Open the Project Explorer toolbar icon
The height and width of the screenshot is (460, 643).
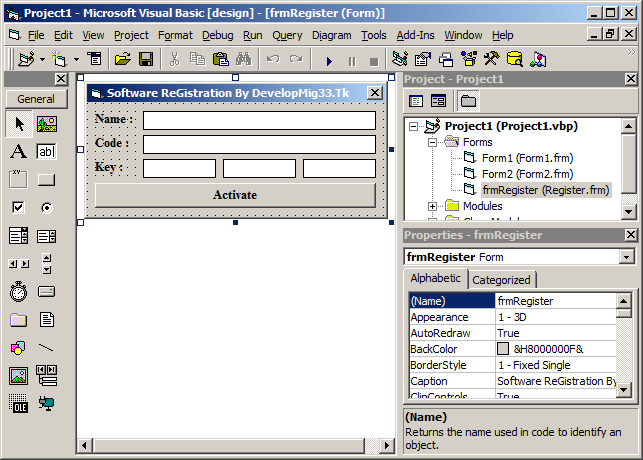tap(399, 59)
